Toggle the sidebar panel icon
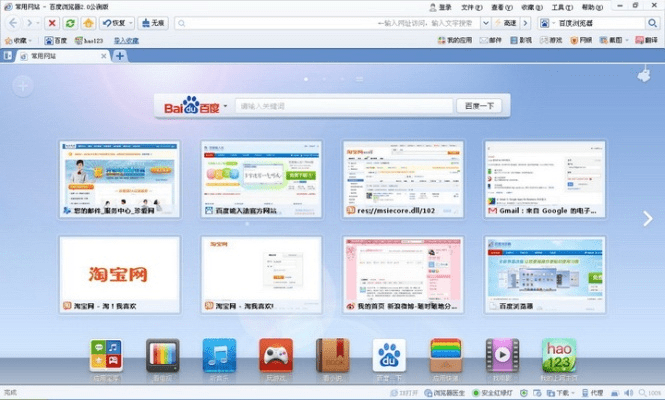 pos(8,56)
